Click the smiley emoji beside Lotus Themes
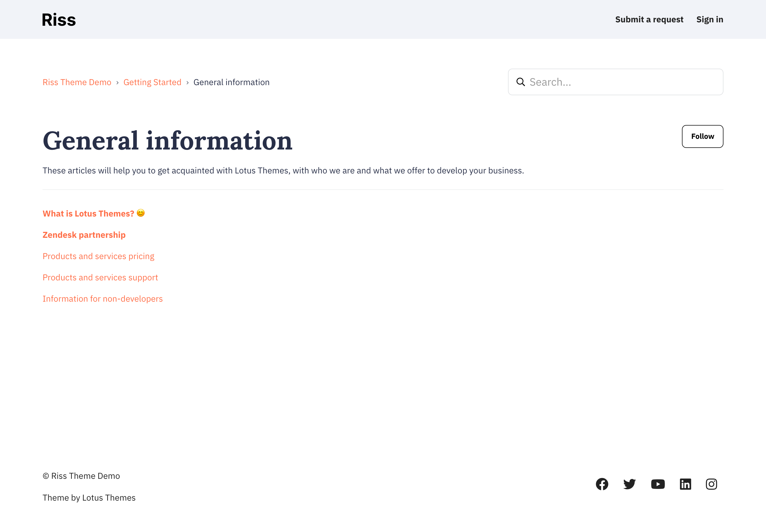766x532 pixels. click(141, 213)
